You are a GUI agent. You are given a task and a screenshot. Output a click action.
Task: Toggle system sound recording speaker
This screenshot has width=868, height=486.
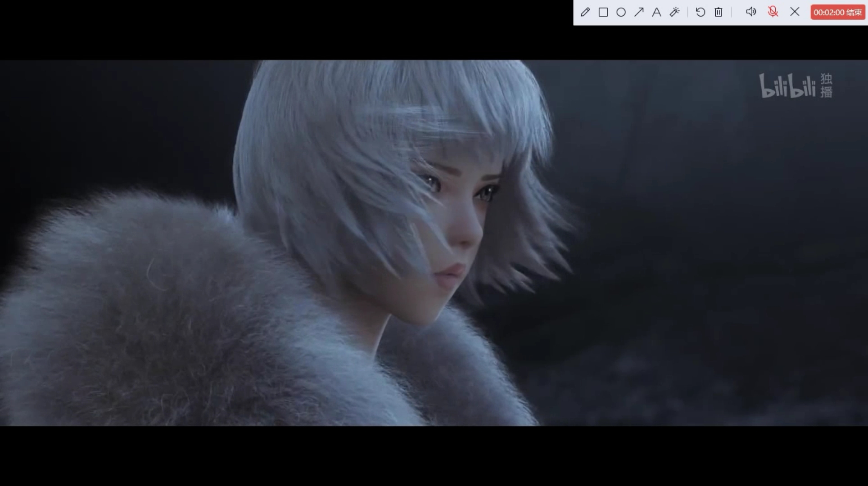750,12
